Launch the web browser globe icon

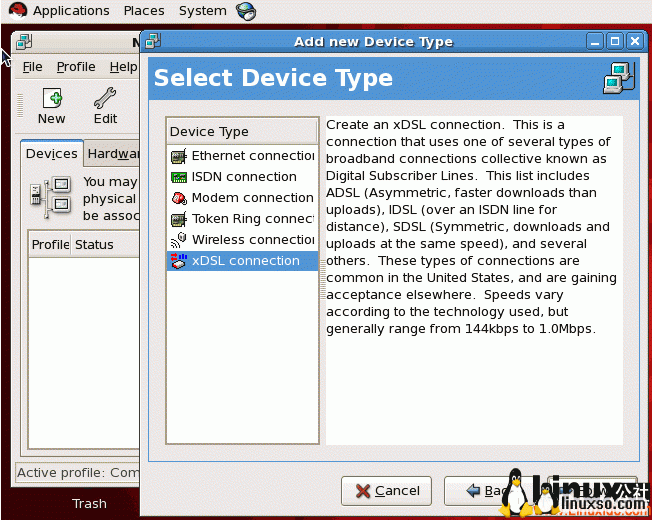point(246,11)
